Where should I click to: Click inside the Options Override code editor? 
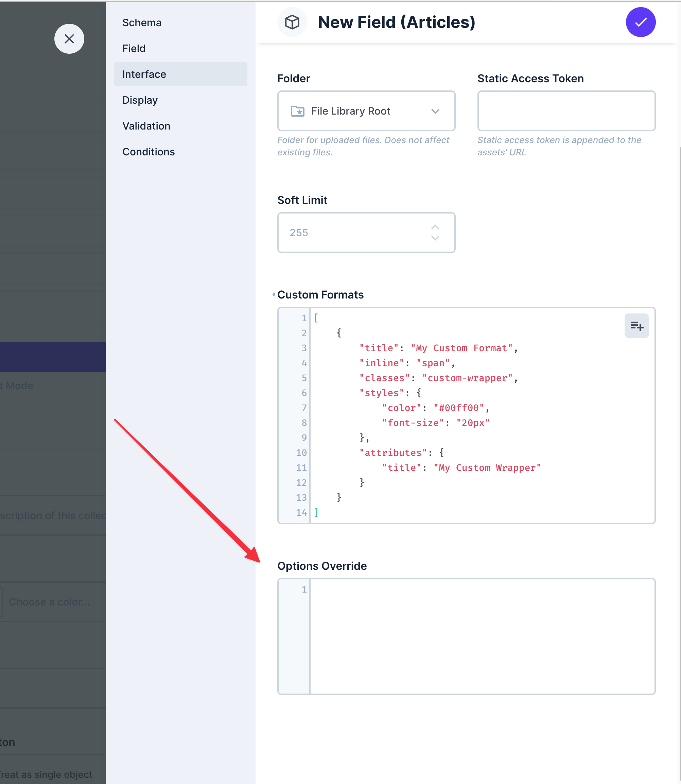[466, 636]
